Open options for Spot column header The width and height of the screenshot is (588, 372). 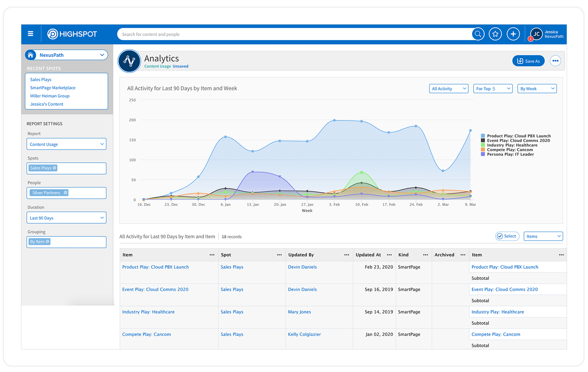click(279, 255)
